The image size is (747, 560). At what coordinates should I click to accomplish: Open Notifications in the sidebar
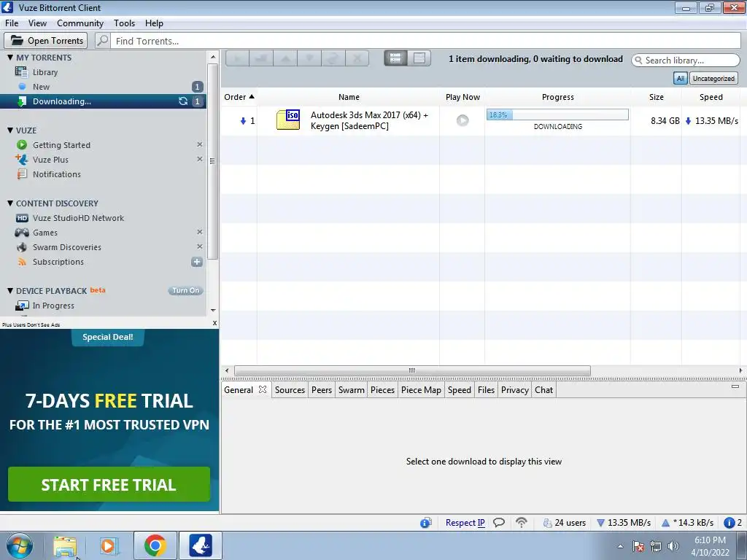point(56,174)
